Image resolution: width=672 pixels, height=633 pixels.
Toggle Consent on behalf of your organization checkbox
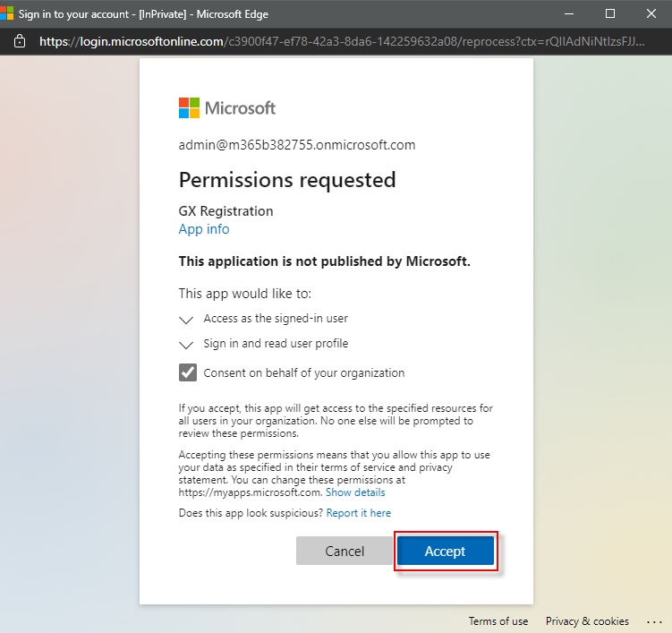pos(188,372)
